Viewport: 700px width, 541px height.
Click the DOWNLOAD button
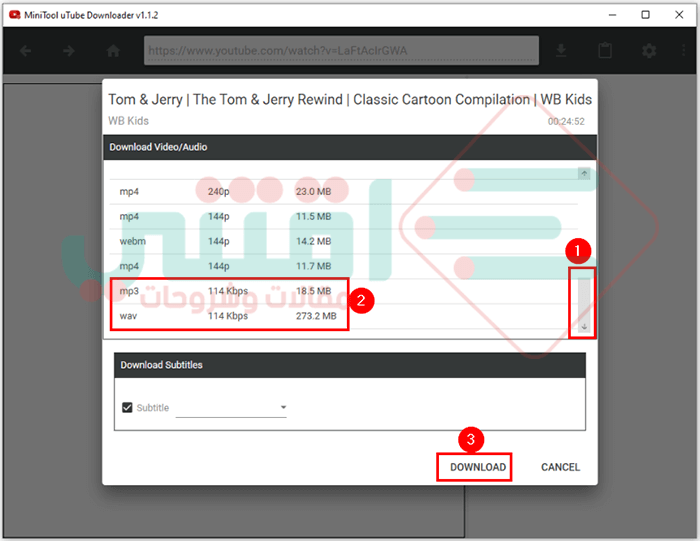pyautogui.click(x=478, y=467)
